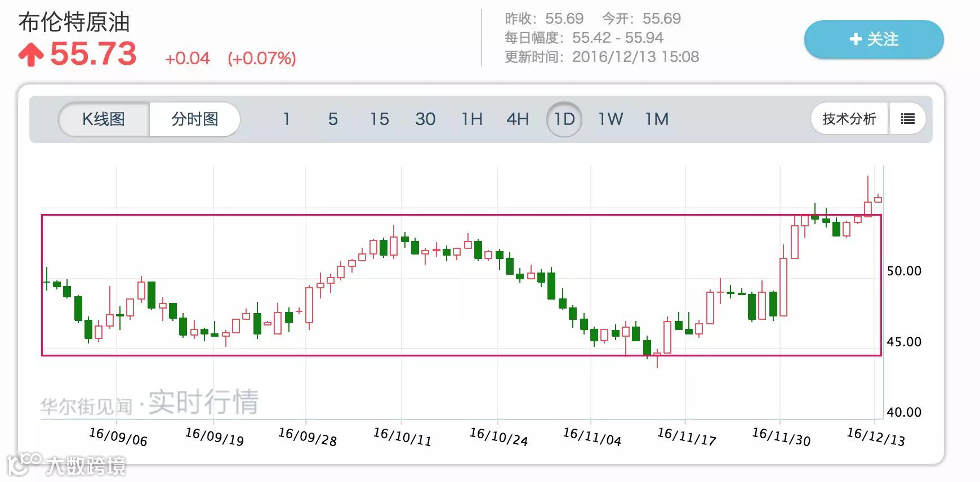This screenshot has width=980, height=482.
Task: Click the 16/10/11 date axis label
Action: pos(402,436)
